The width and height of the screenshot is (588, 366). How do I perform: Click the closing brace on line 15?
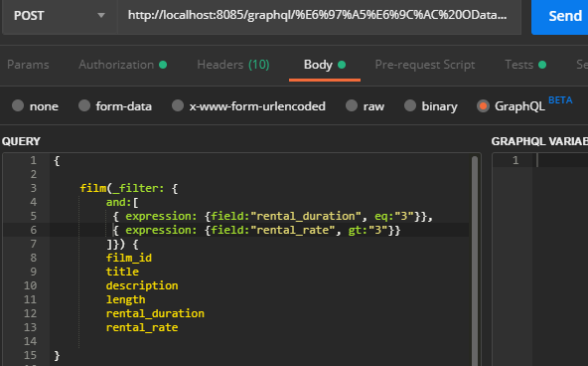[x=57, y=355]
